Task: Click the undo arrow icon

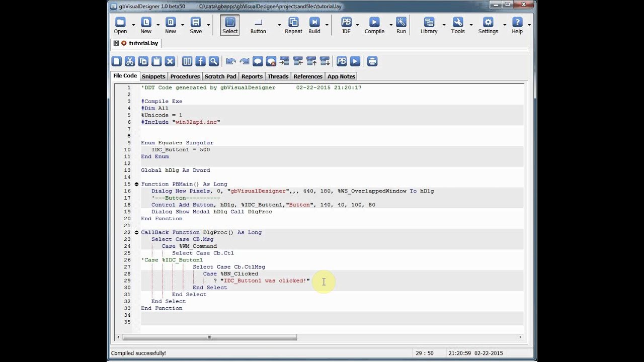Action: [x=231, y=61]
